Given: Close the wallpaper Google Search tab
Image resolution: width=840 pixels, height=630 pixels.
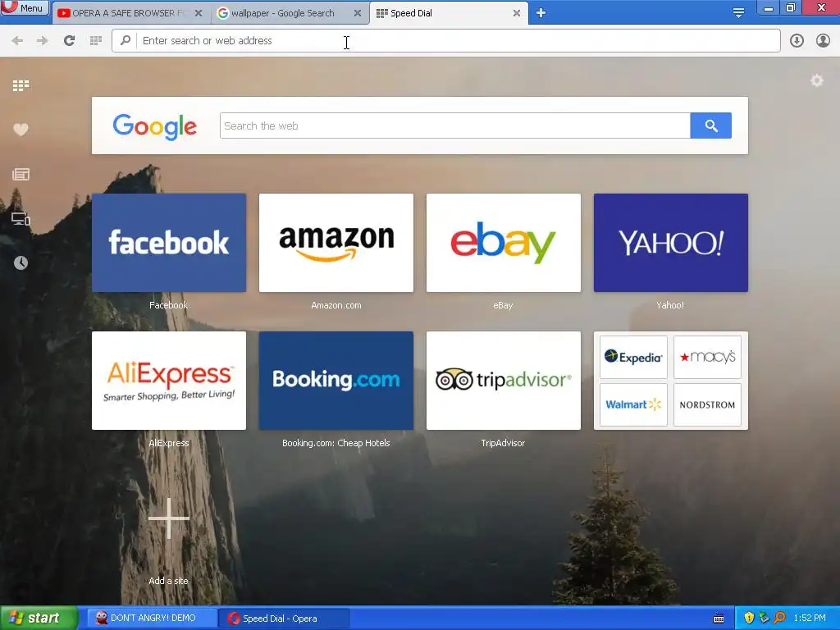Looking at the screenshot, I should click(358, 13).
